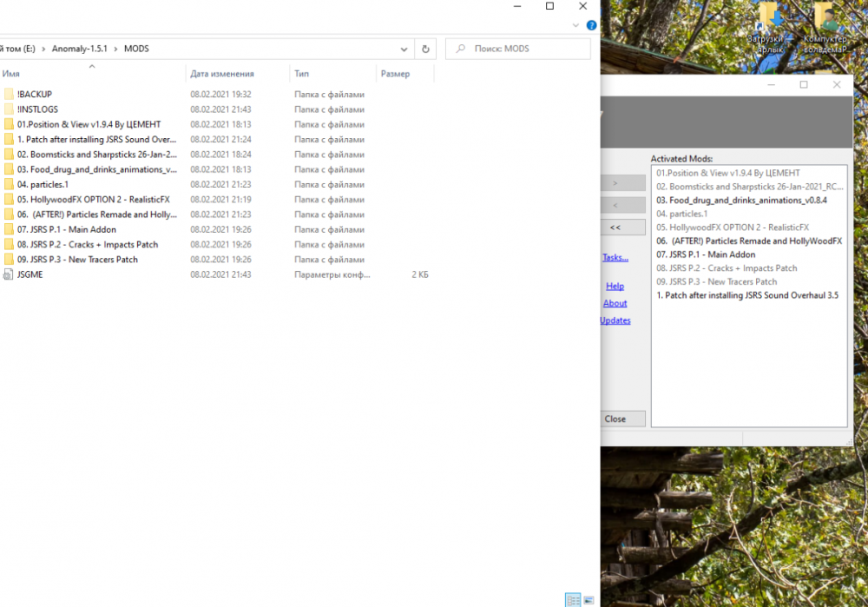Open the Updates link in JSGME
This screenshot has height=607, width=868.
point(615,320)
